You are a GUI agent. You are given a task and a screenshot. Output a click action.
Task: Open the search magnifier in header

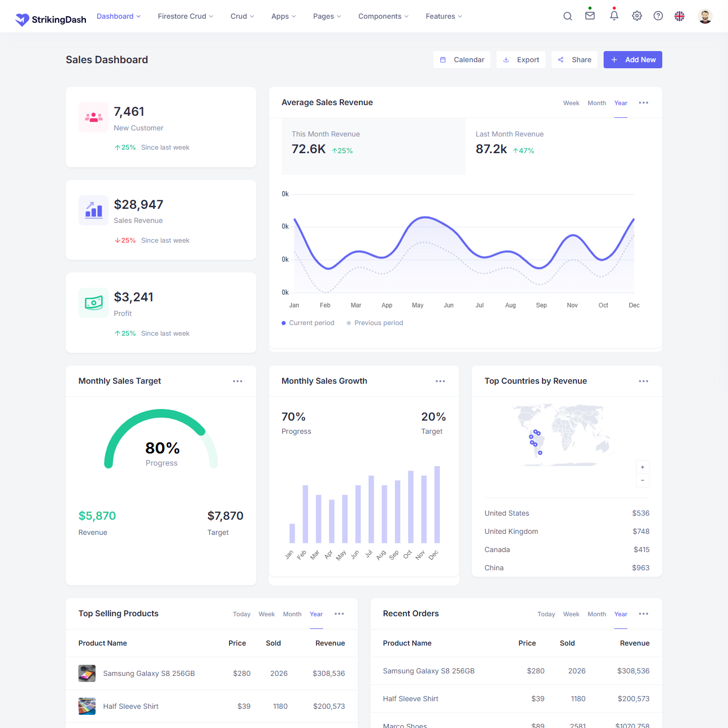(x=568, y=16)
